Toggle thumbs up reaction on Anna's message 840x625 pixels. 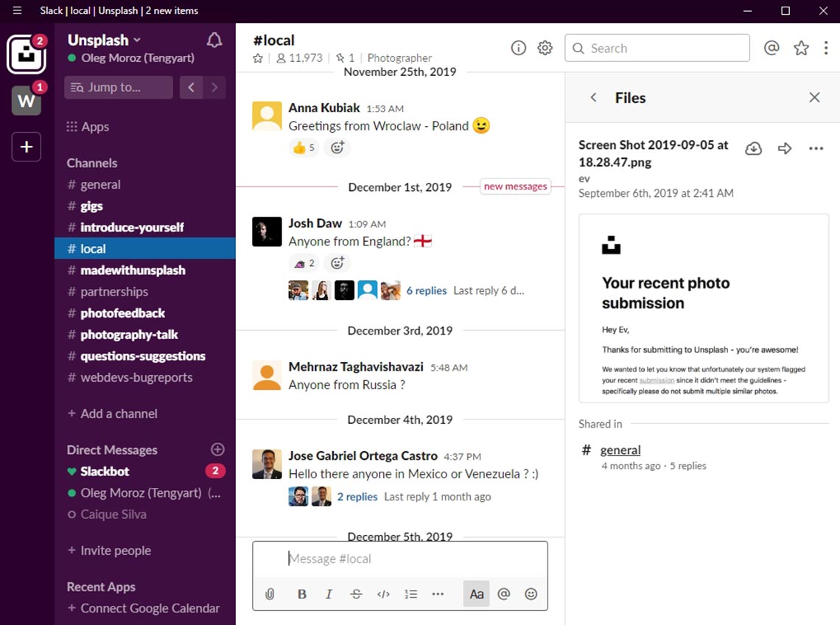coord(304,147)
